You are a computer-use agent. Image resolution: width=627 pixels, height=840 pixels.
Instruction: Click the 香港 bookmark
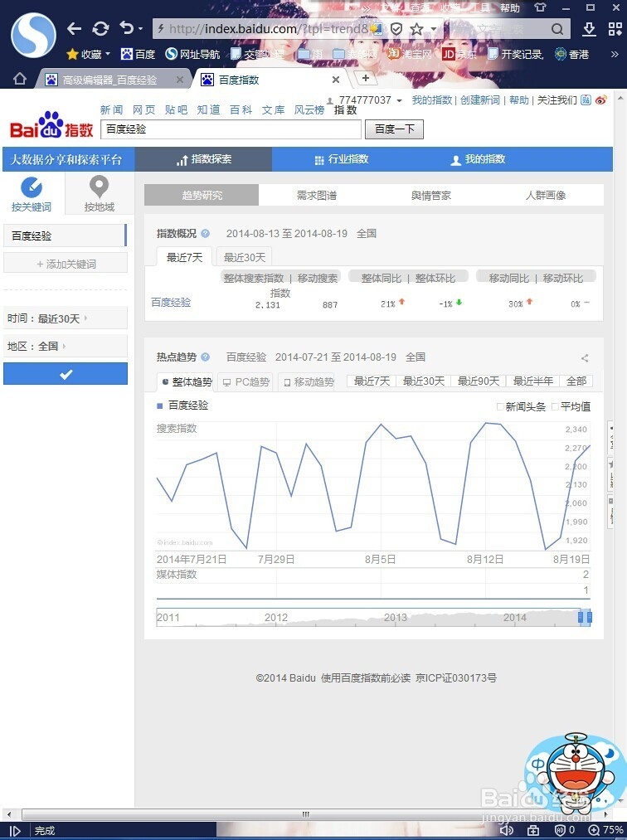coord(571,54)
